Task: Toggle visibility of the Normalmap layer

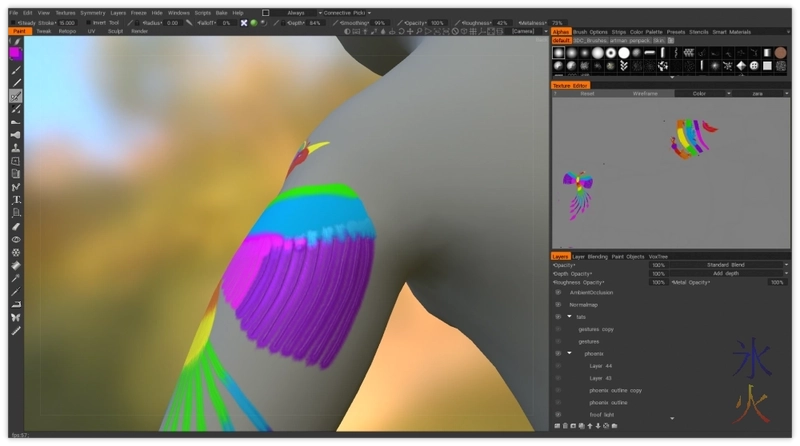Action: pos(558,304)
